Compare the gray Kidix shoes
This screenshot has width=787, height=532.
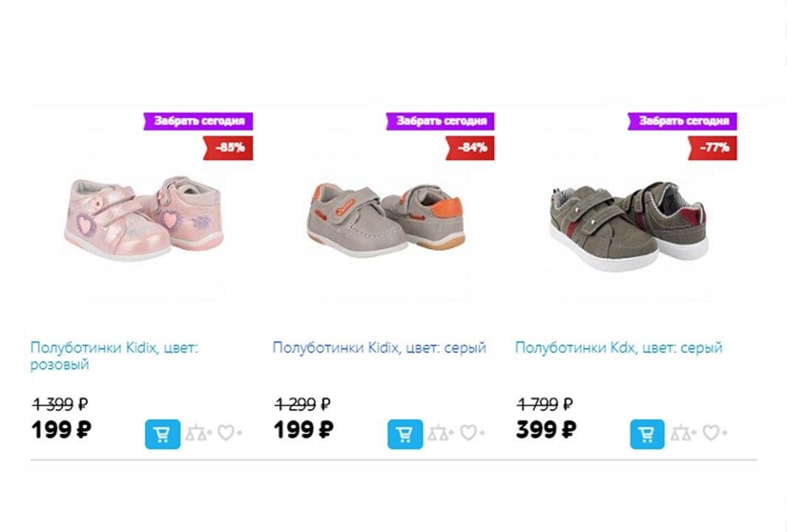[x=441, y=434]
